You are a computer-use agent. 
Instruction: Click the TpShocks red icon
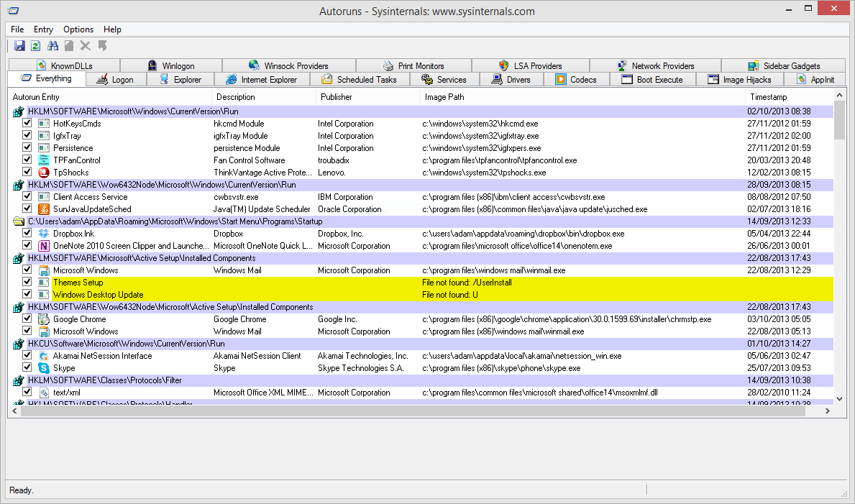[44, 173]
